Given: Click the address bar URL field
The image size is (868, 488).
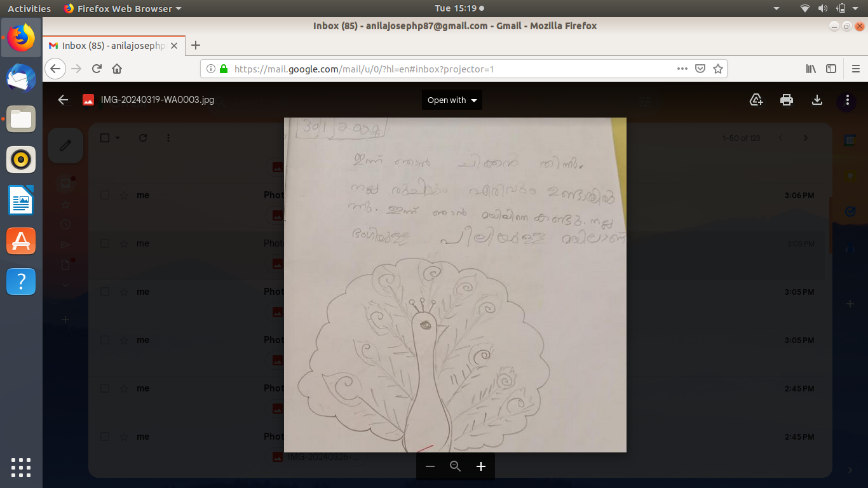Looking at the screenshot, I should pyautogui.click(x=445, y=69).
